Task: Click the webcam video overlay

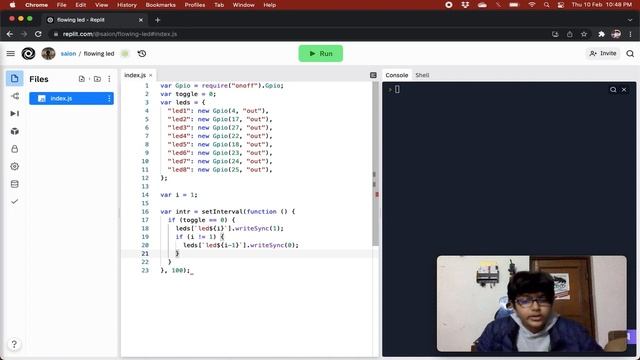Action: point(531,304)
